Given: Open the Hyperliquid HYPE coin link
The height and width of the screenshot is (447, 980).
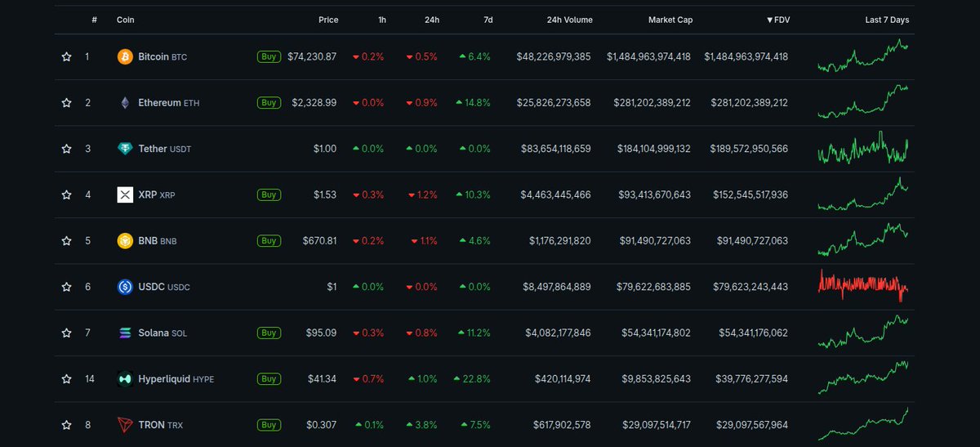Looking at the screenshot, I should 176,379.
